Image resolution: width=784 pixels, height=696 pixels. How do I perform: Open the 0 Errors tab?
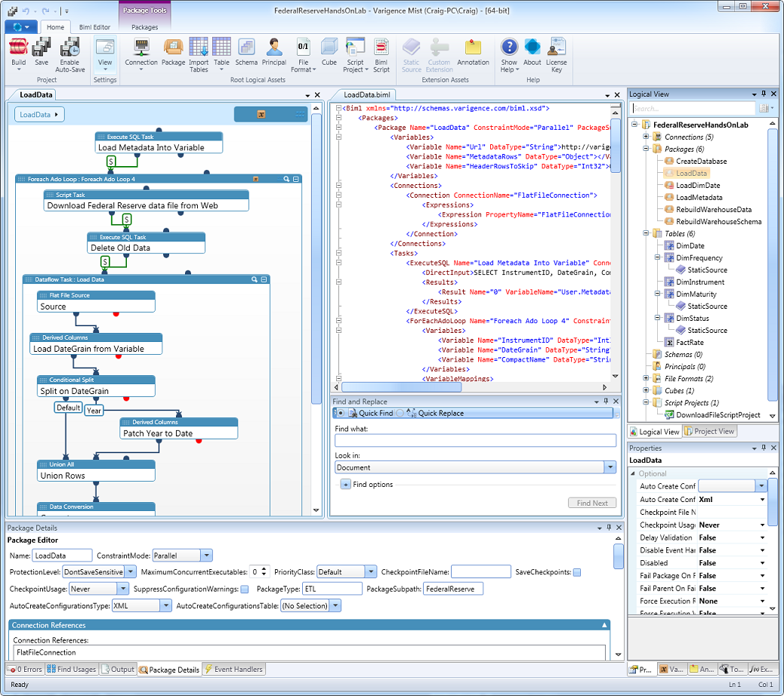25,669
